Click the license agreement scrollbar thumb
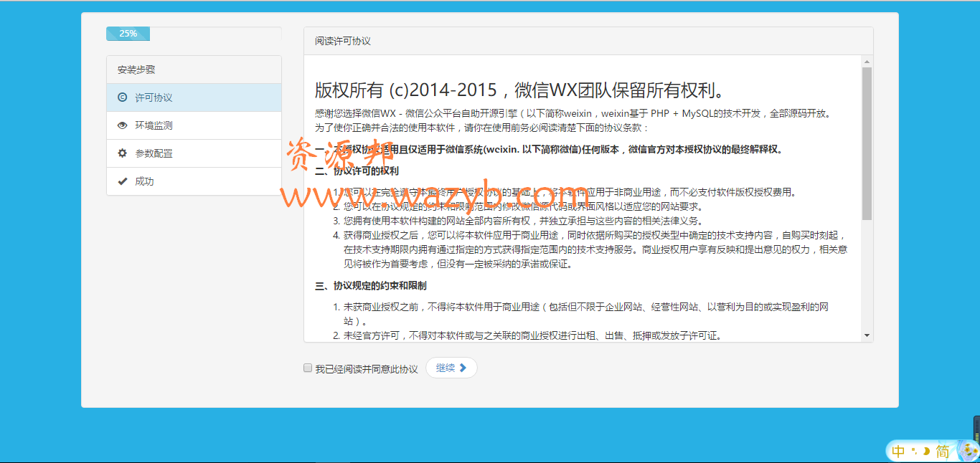The image size is (980, 463). coord(867,143)
